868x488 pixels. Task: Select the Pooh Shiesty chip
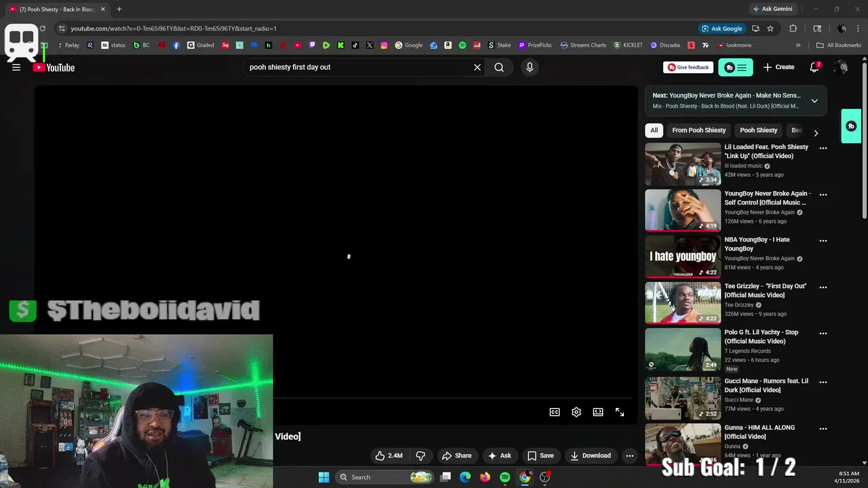click(758, 130)
